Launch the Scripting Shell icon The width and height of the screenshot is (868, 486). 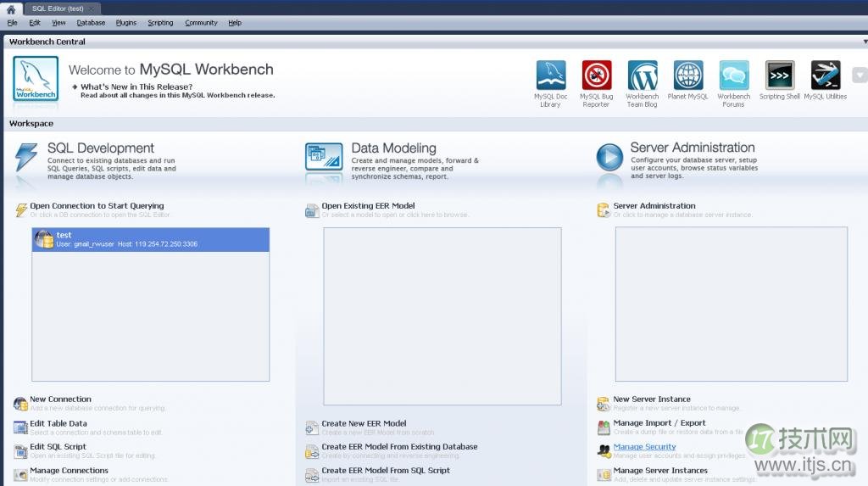(779, 76)
